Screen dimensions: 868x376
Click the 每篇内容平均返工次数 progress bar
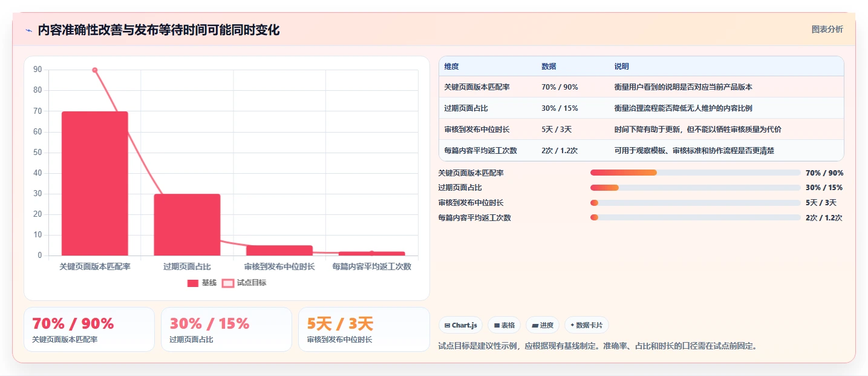click(696, 217)
